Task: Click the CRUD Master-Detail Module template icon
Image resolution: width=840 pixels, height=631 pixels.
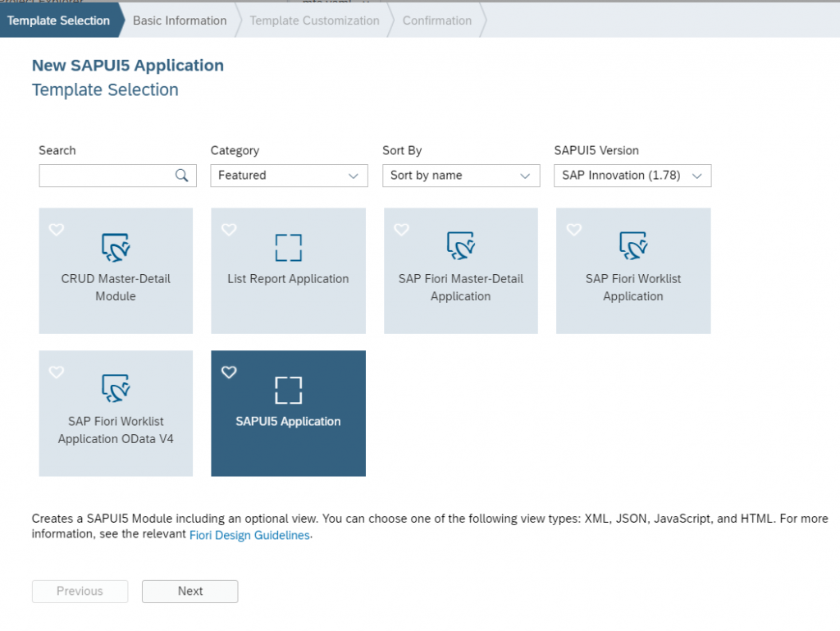Action: pyautogui.click(x=116, y=247)
